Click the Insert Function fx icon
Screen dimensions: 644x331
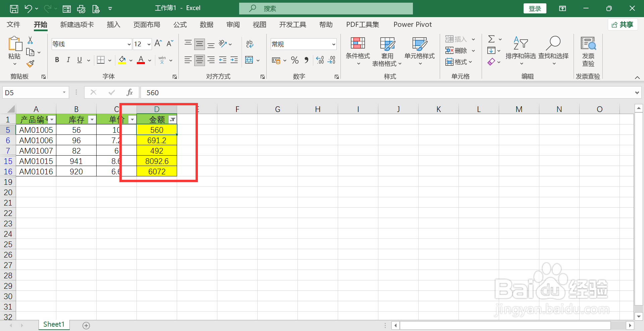(129, 93)
